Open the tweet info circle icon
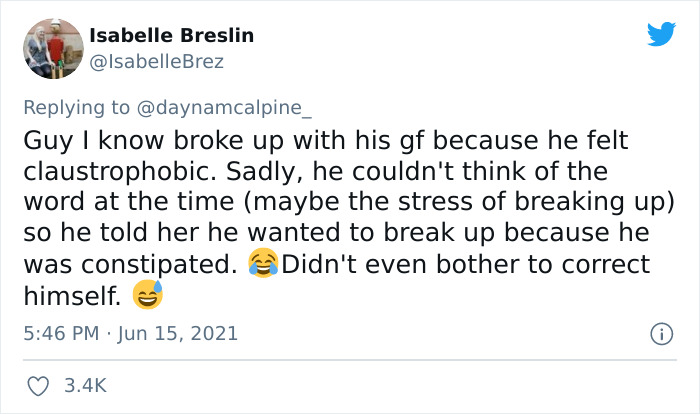 pos(660,333)
